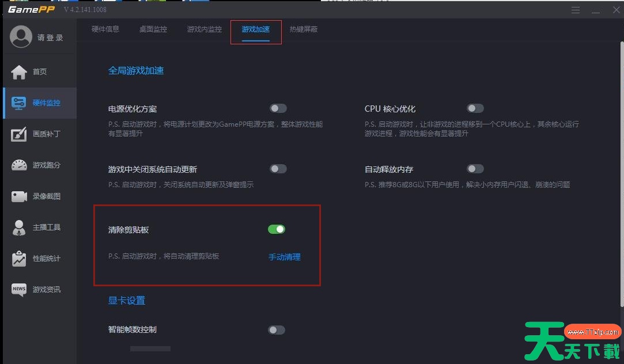Click the user avatar to log in

[21, 37]
